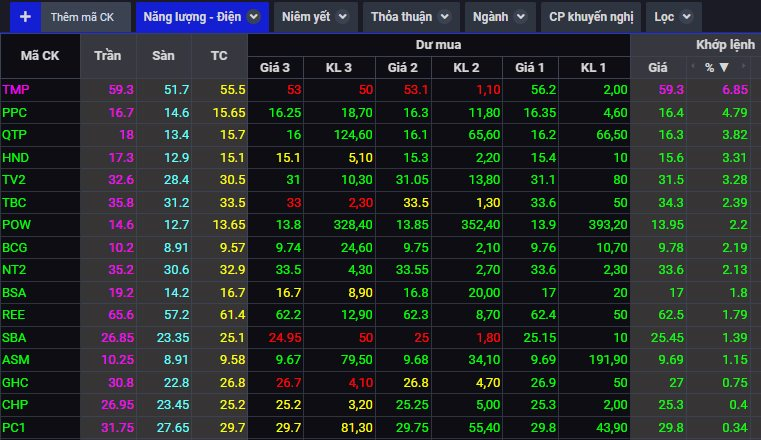Open TV2 stock symbol
The image size is (761, 440).
(14, 180)
